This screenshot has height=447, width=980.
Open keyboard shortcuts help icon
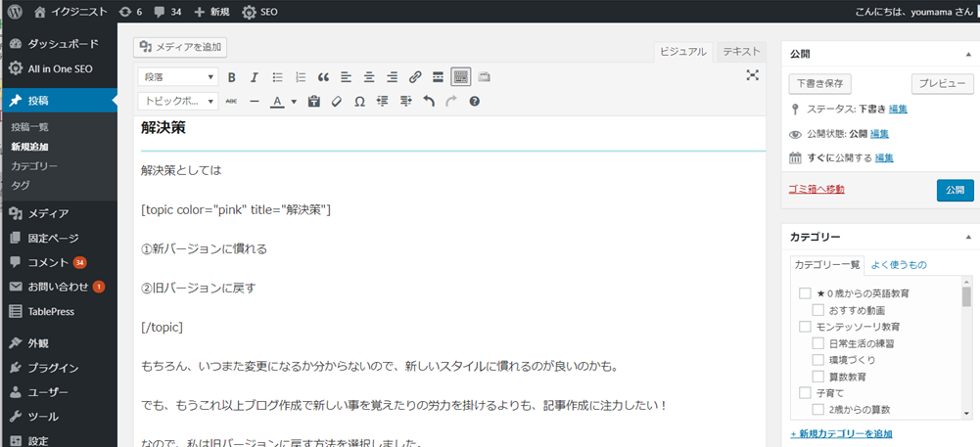[x=474, y=101]
